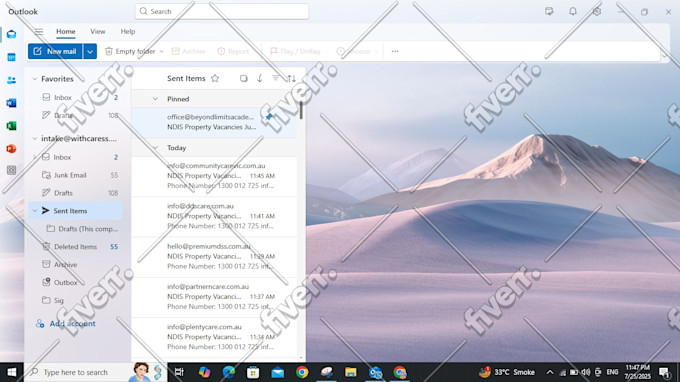This screenshot has width=680, height=382.
Task: Open the Windows Start menu
Action: coord(12,372)
